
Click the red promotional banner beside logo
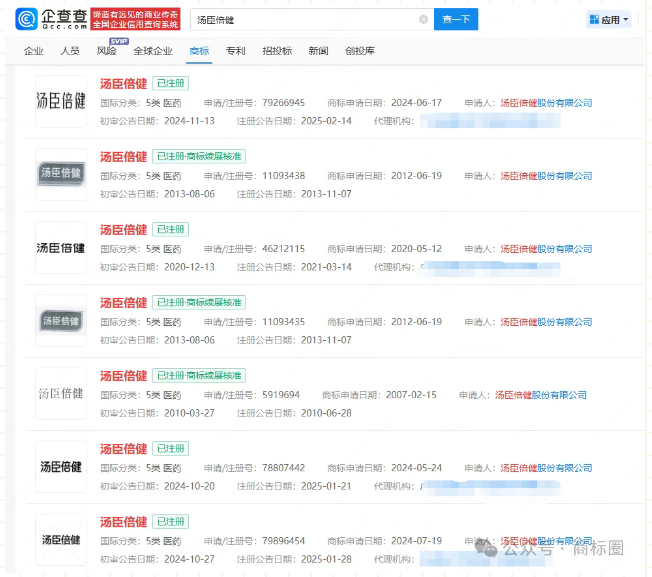pos(136,19)
